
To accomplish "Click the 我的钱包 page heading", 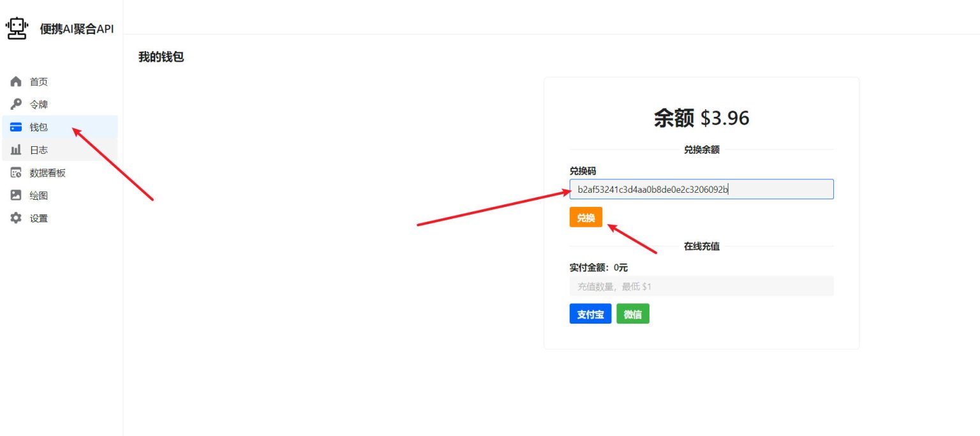I will 161,57.
